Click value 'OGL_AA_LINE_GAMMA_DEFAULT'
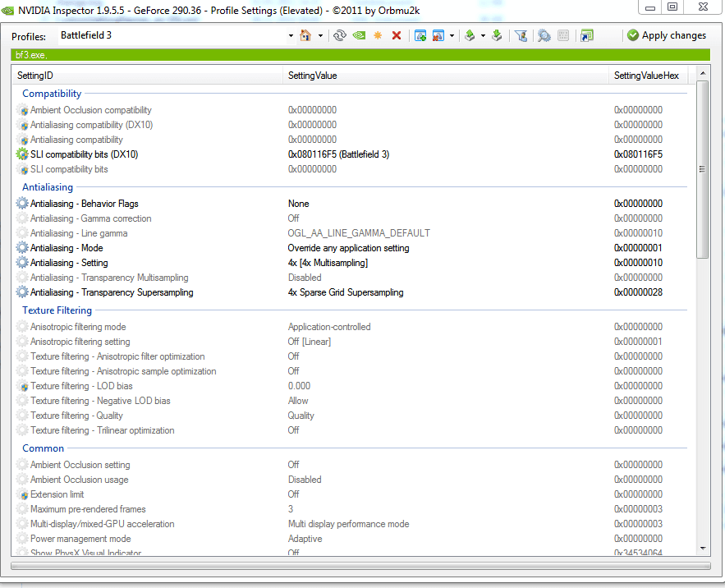 (x=359, y=233)
